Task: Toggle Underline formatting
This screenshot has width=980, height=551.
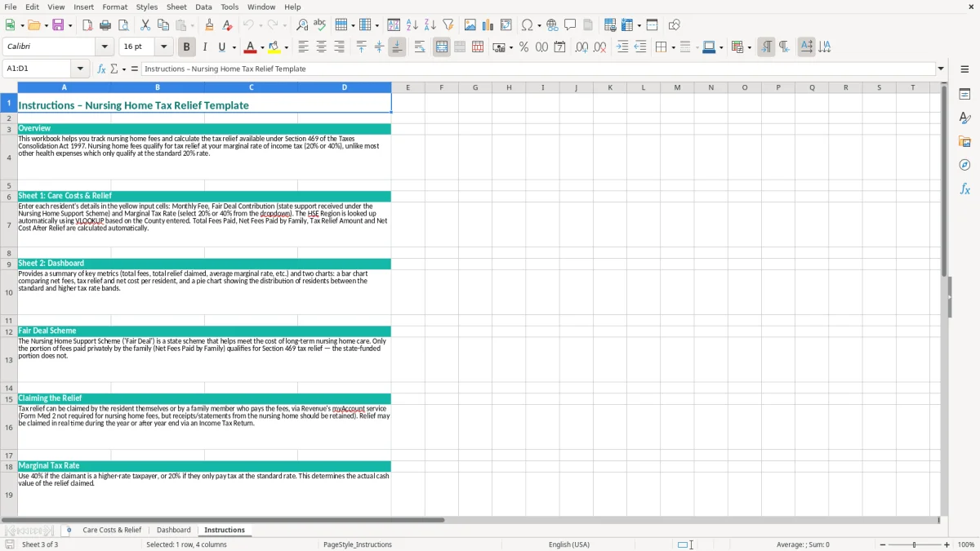Action: [x=222, y=47]
